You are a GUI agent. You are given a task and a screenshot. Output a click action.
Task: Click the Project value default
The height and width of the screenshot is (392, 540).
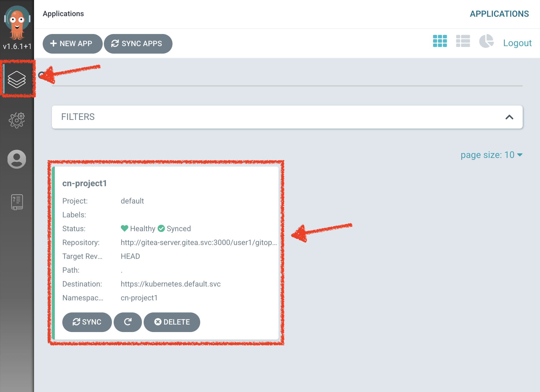click(132, 201)
